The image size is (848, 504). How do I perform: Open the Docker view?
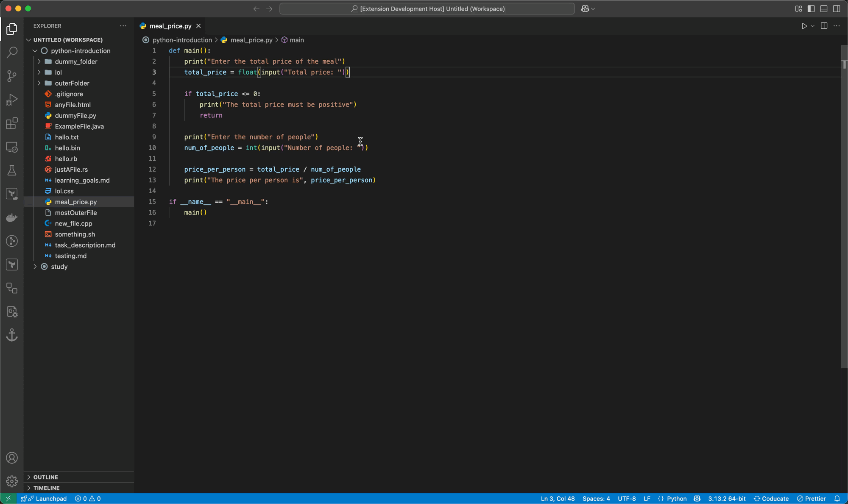click(x=12, y=218)
